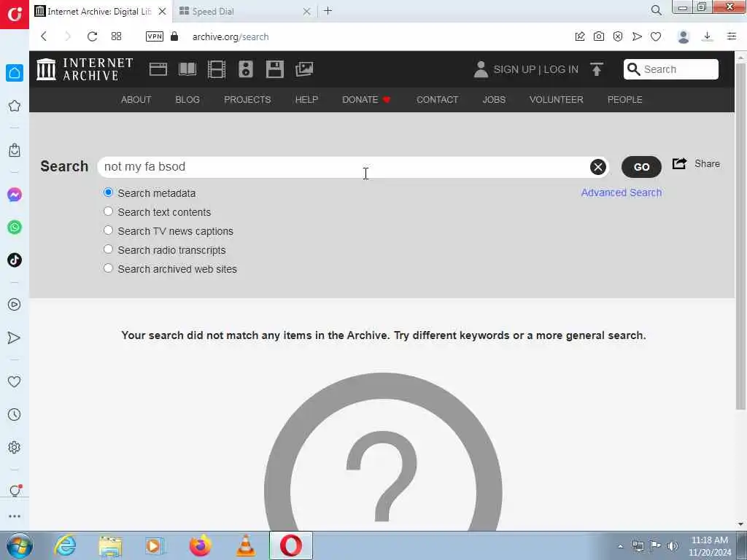747x560 pixels.
Task: Click SIGN UP | LOG IN link
Action: tap(535, 69)
